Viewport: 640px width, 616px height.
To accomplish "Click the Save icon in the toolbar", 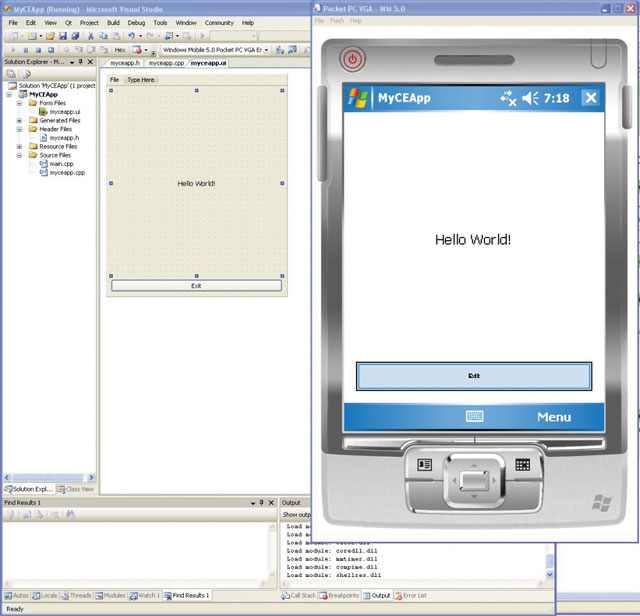I will 63,35.
